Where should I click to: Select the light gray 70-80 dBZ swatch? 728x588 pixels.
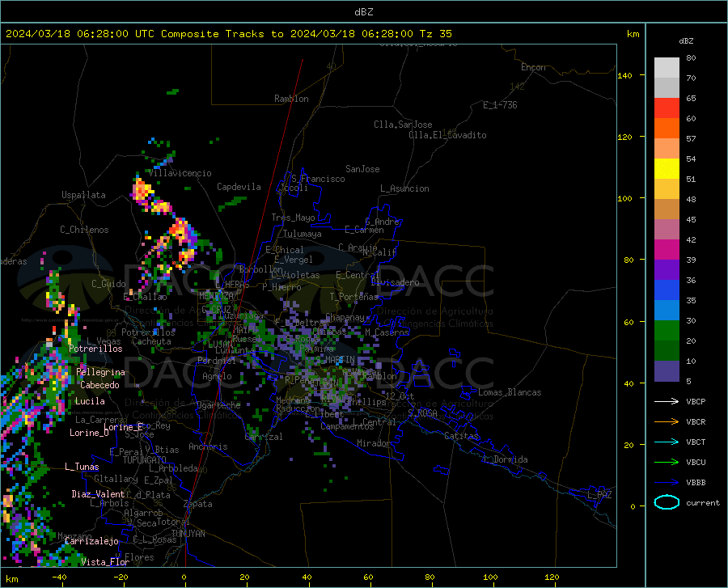(667, 68)
